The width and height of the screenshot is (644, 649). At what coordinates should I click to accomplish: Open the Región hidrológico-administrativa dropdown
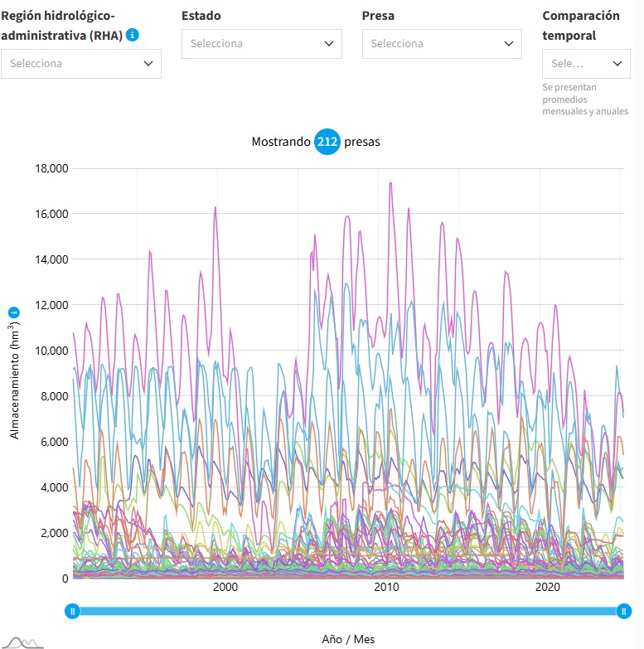(81, 63)
